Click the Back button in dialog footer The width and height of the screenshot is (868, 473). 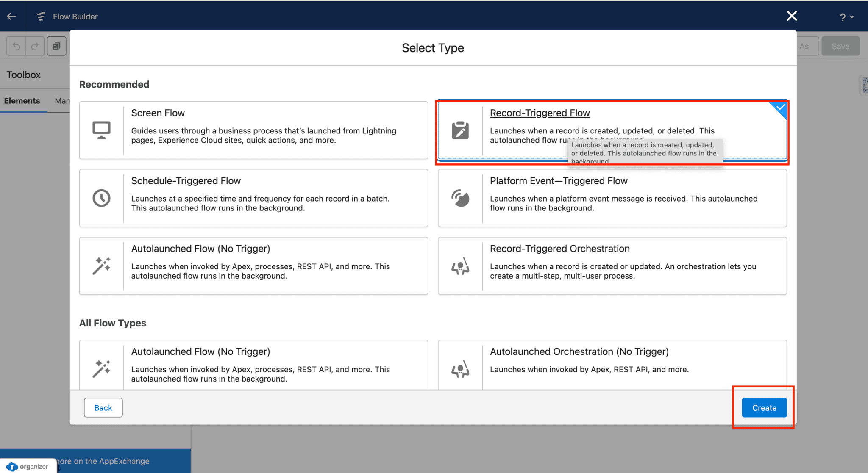coord(103,408)
